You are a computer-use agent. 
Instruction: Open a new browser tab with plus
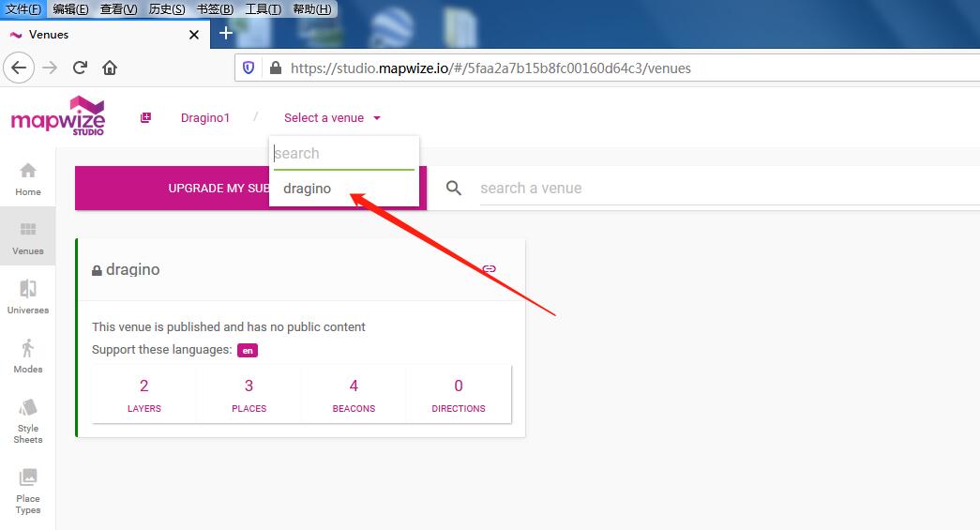click(226, 34)
